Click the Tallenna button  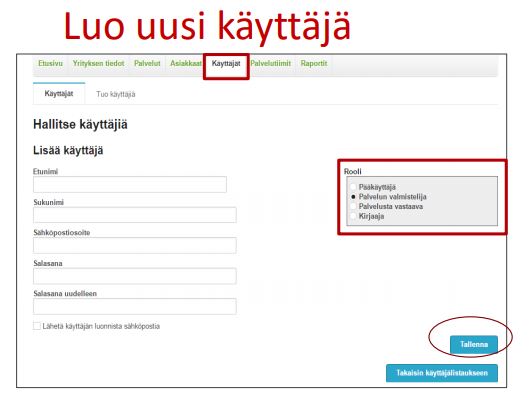(x=474, y=344)
